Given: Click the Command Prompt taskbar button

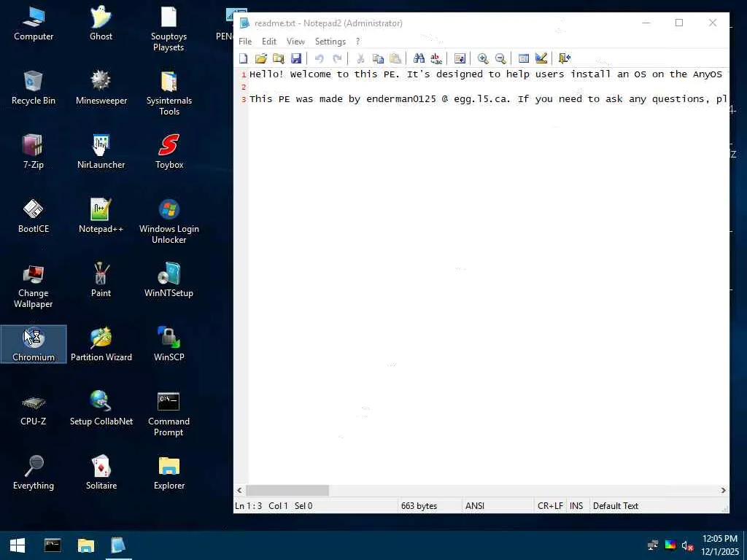Looking at the screenshot, I should coord(53,545).
